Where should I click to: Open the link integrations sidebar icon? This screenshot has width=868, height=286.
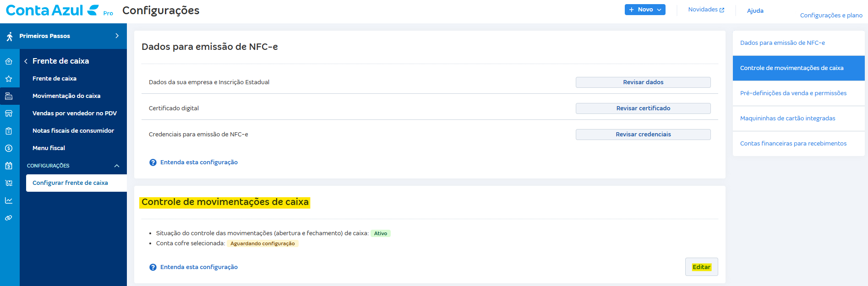click(9, 218)
